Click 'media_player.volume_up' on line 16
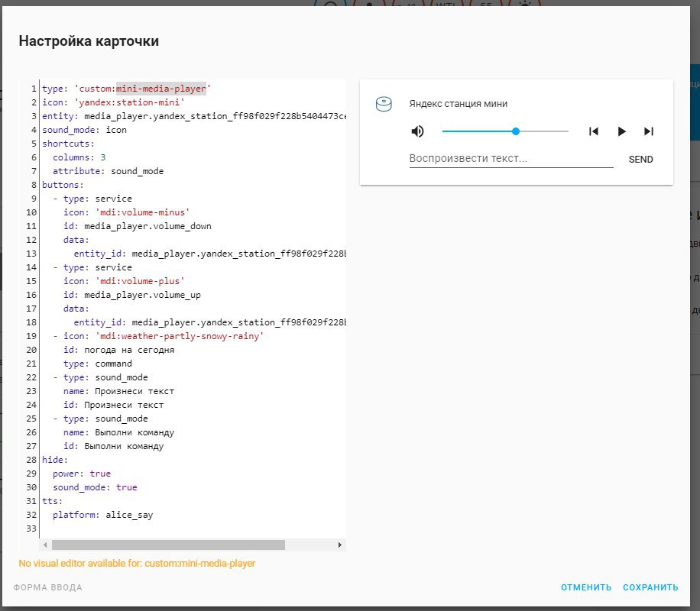 (142, 295)
